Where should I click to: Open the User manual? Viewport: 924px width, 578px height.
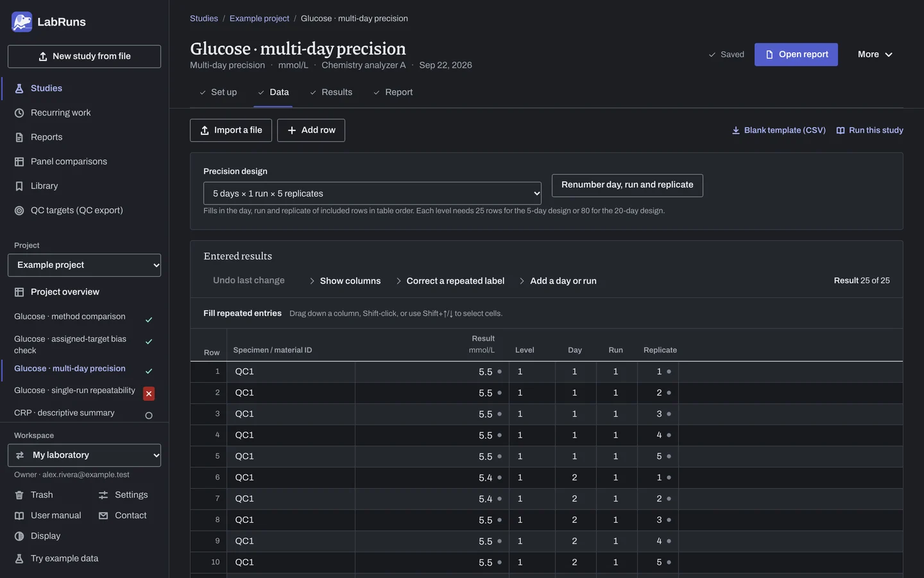(x=48, y=515)
